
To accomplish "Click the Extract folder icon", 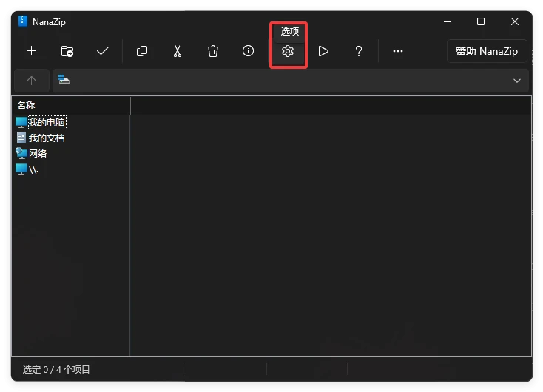I will [x=67, y=51].
